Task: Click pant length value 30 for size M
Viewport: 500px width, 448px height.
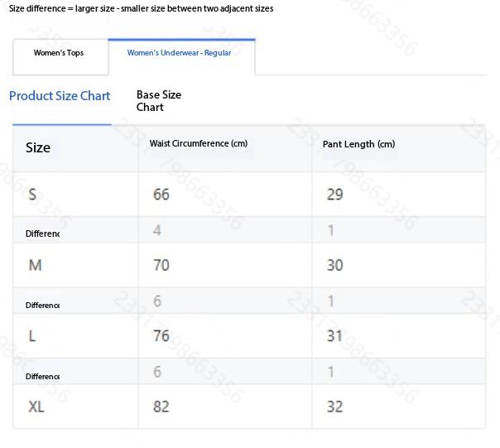Action: tap(334, 265)
